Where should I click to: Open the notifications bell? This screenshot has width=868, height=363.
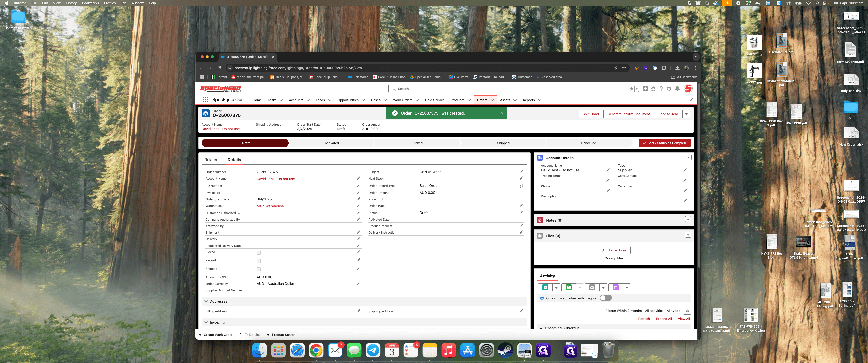(x=677, y=89)
